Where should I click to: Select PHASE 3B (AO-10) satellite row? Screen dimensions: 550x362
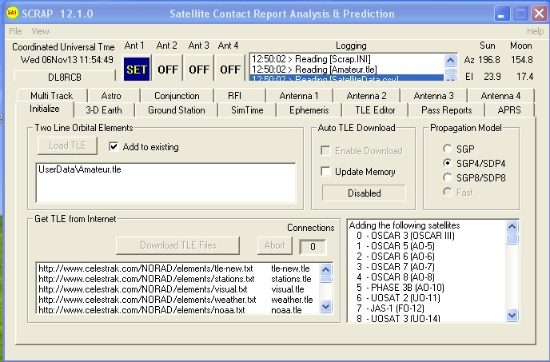tap(427, 288)
